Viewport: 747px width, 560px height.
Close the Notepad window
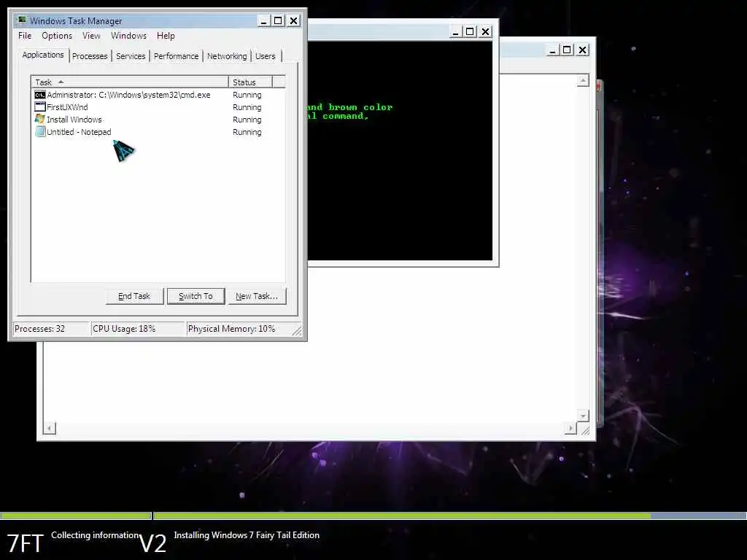coord(583,50)
